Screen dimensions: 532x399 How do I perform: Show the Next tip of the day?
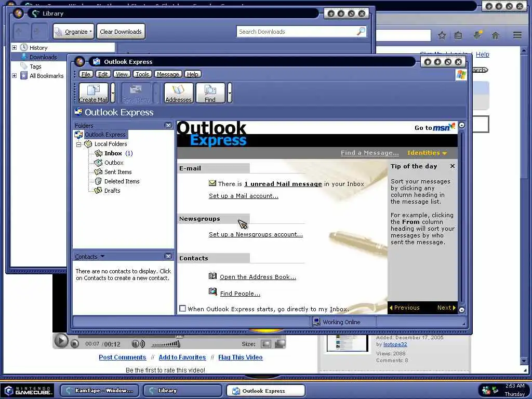tap(446, 308)
